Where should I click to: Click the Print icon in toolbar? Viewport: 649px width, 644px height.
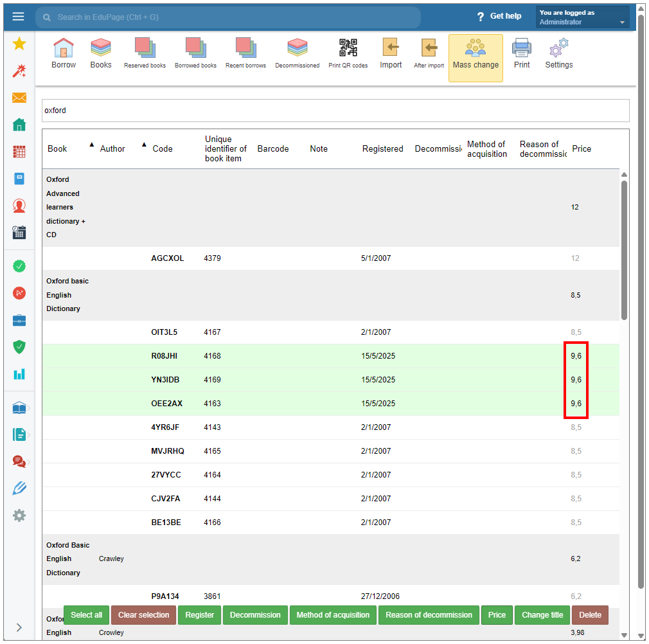(x=522, y=54)
